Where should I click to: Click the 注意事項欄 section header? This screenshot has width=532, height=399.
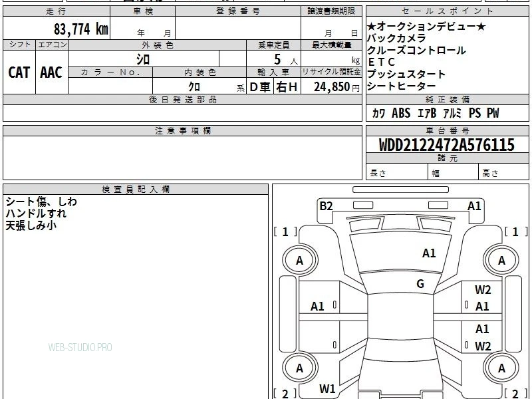(x=182, y=130)
